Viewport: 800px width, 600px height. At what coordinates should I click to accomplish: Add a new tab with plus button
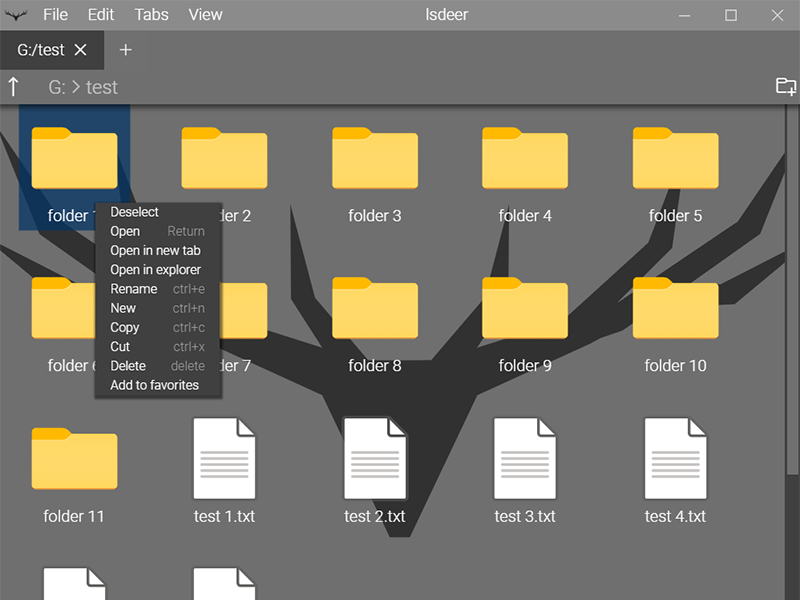[x=126, y=49]
